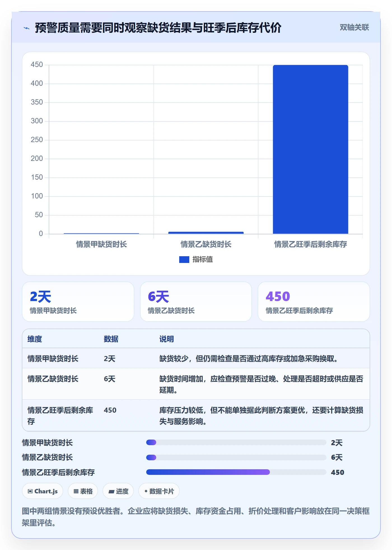This screenshot has height=550, width=392.
Task: Click the footer note starting 图中两组情景
Action: pos(196,517)
